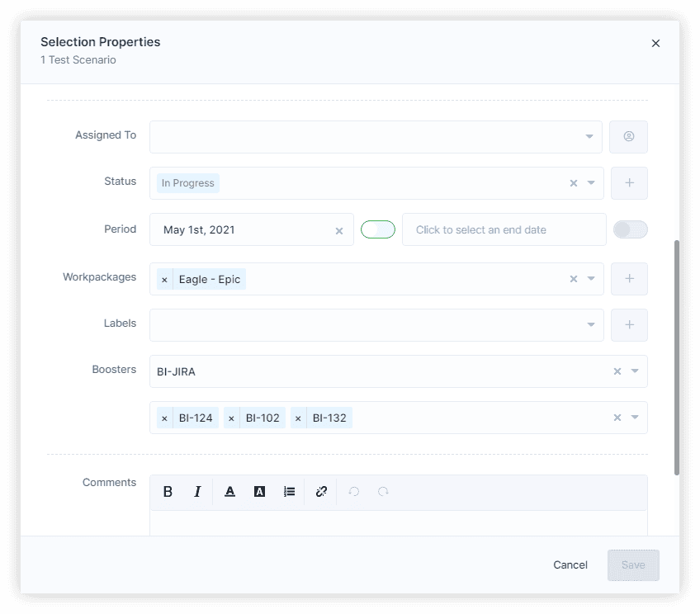The height and width of the screenshot is (614, 700).
Task: Close the Selection Properties dialog
Action: (655, 43)
